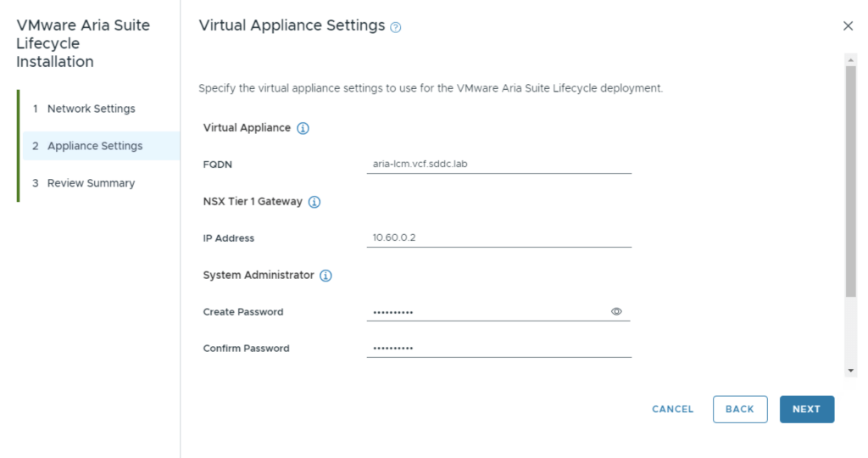This screenshot has height=458, width=868.
Task: Click info icon beside System Administrator label
Action: tap(325, 276)
